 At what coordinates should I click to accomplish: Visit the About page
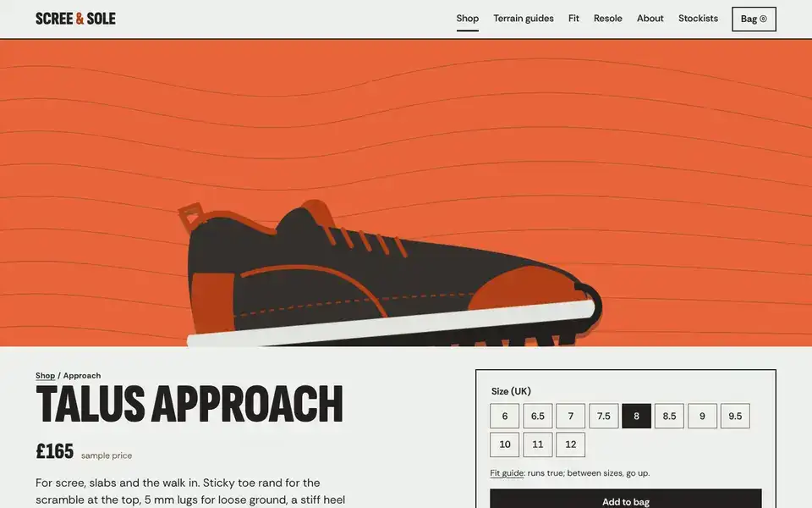[650, 19]
